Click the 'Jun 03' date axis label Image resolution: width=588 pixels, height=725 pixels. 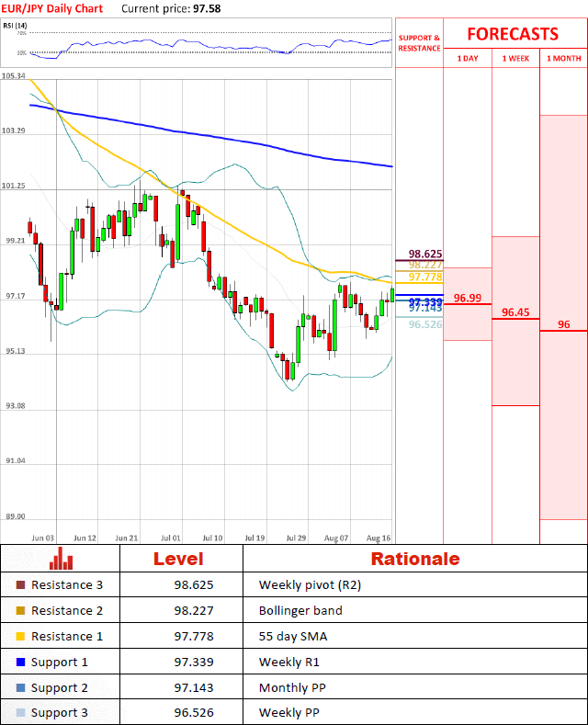pyautogui.click(x=42, y=538)
